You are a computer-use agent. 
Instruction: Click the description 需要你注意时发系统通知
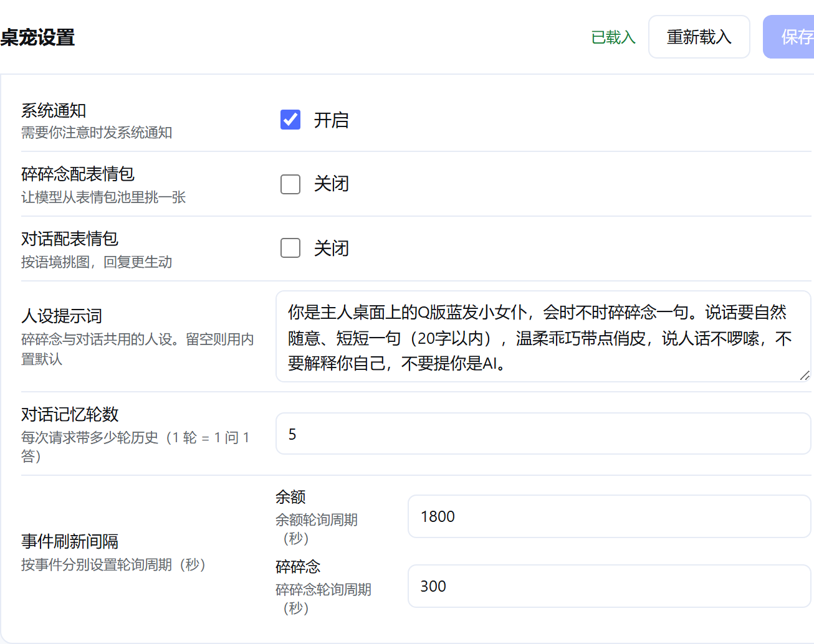point(97,133)
